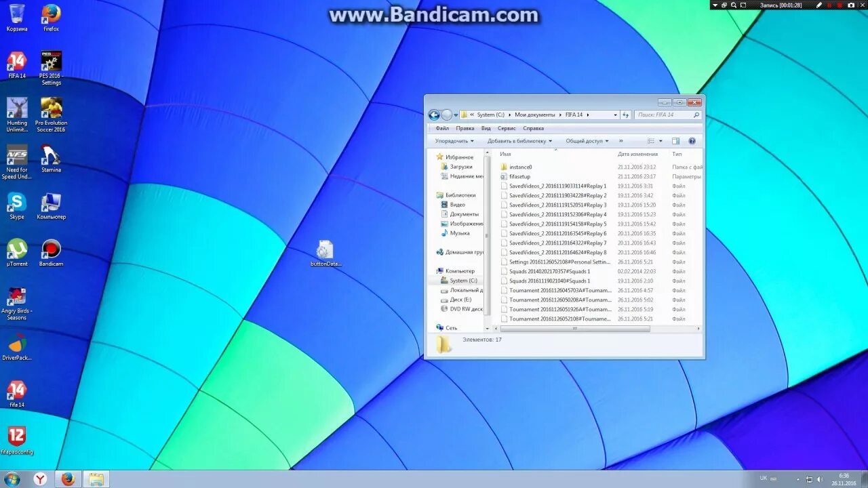Click the Bandicam pencil drawing icon

pos(819,5)
